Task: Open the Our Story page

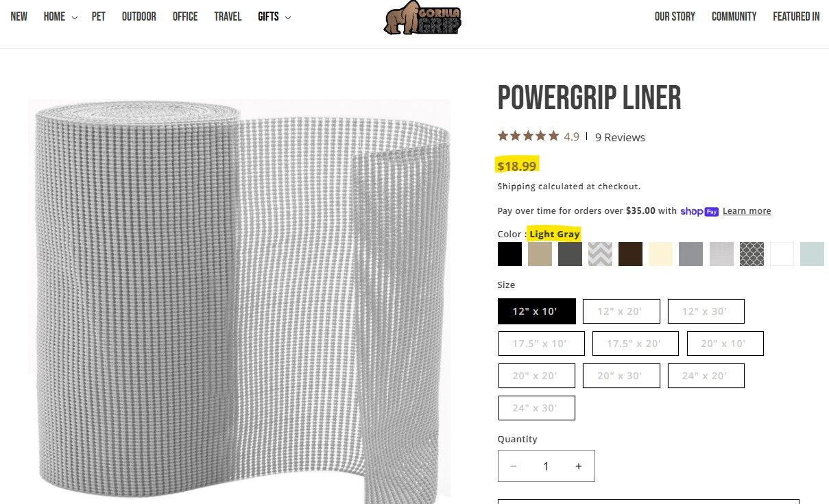Action: tap(675, 16)
